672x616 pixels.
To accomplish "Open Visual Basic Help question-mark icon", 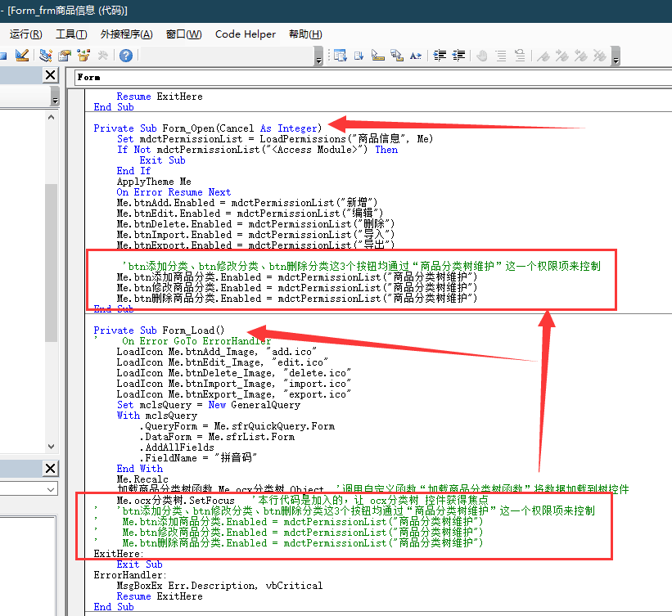I will click(x=126, y=56).
